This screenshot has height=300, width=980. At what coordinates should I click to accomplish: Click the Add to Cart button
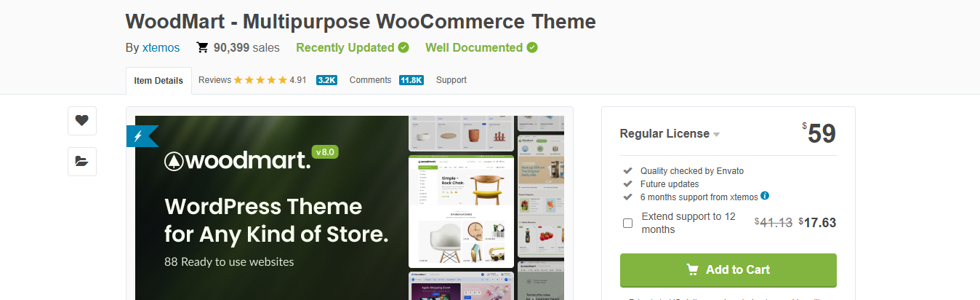pyautogui.click(x=728, y=270)
